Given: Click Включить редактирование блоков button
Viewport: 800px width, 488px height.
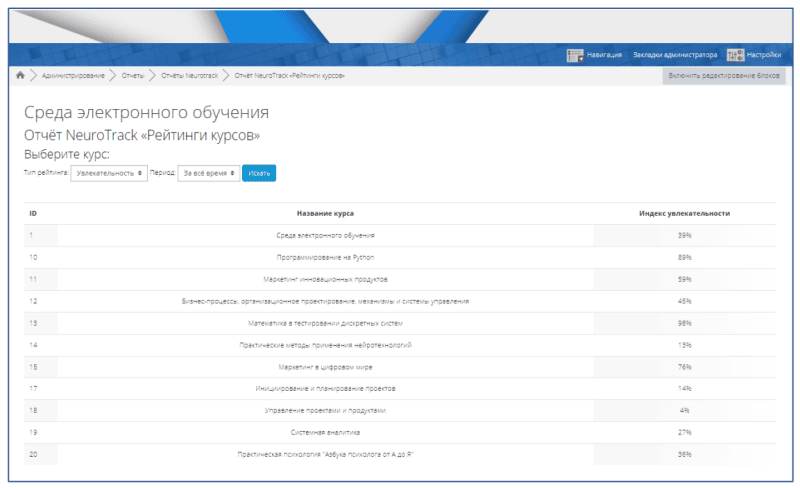Looking at the screenshot, I should click(723, 76).
